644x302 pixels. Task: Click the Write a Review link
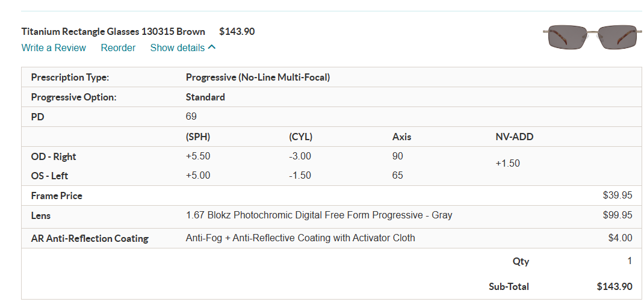pos(54,48)
